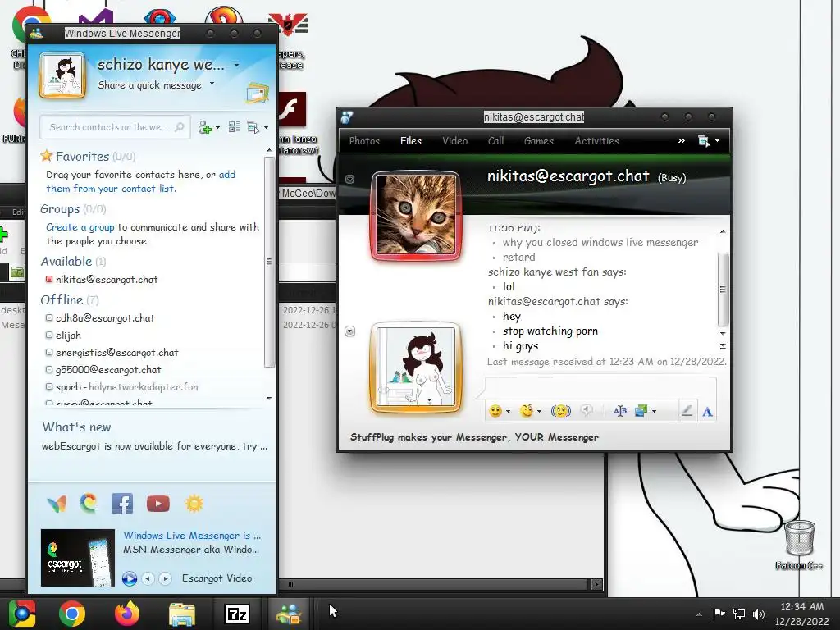Insert an emoticon with the smiley icon
This screenshot has width=840, height=630.
coord(495,411)
